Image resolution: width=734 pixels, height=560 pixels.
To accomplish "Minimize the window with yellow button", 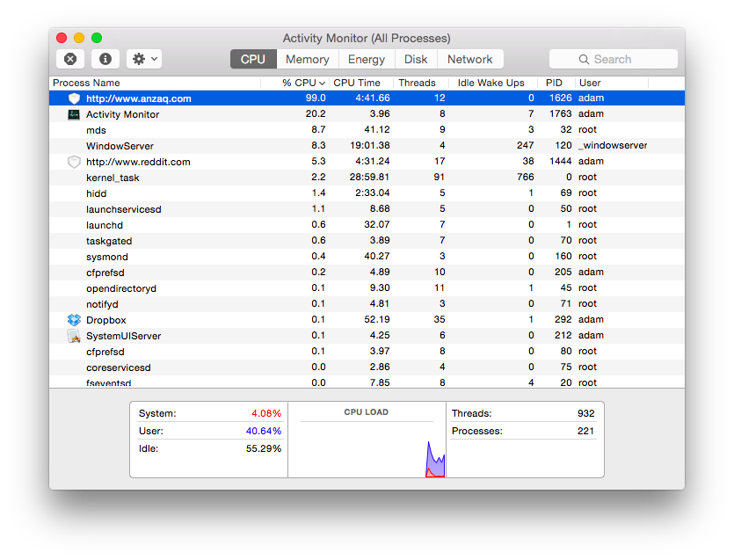I will click(79, 38).
